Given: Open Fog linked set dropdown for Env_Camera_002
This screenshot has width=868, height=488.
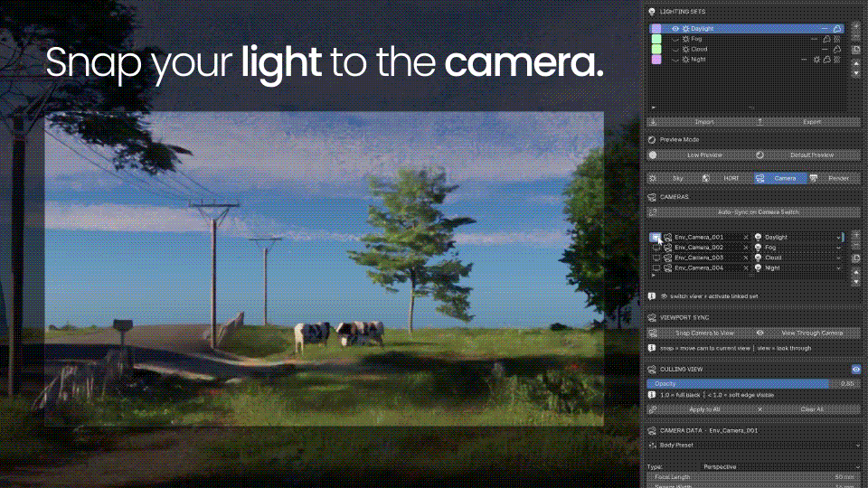Looking at the screenshot, I should pyautogui.click(x=798, y=248).
